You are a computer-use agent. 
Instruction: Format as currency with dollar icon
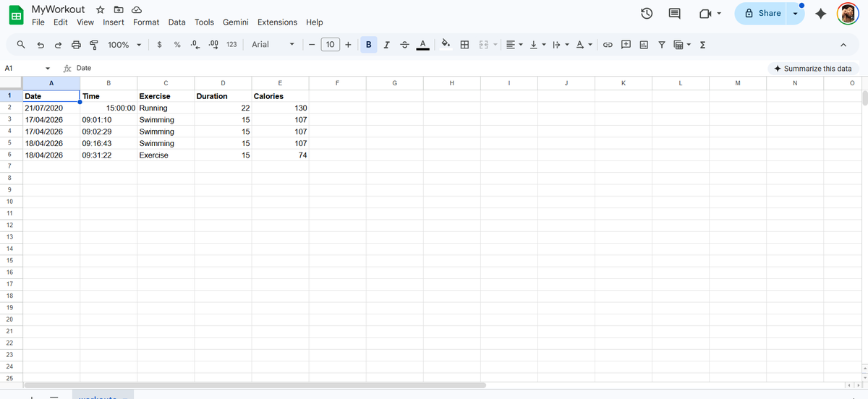(159, 45)
